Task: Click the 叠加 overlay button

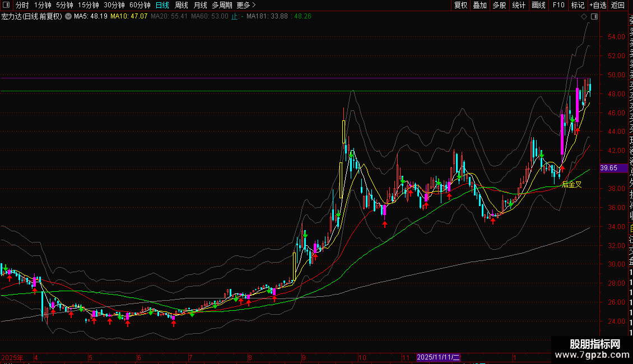Action: coord(480,5)
